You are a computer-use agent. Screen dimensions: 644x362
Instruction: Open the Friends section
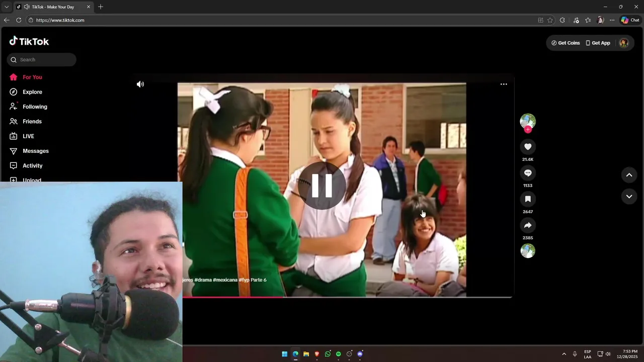point(26,122)
